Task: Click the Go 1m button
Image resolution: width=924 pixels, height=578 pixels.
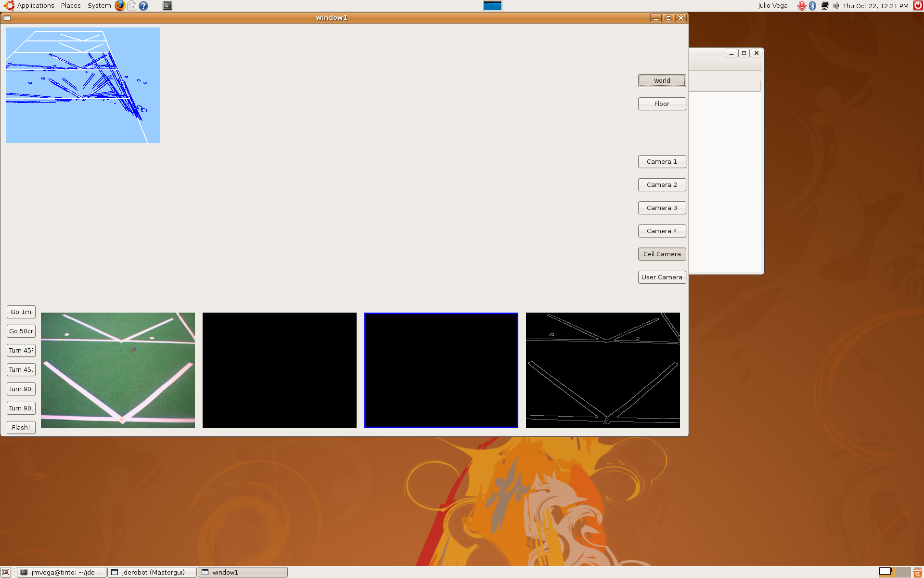Action: click(21, 312)
